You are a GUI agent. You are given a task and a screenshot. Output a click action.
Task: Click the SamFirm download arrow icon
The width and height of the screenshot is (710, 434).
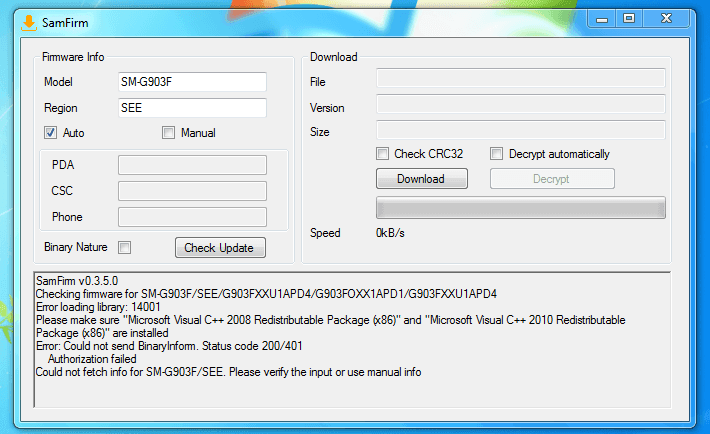point(29,23)
